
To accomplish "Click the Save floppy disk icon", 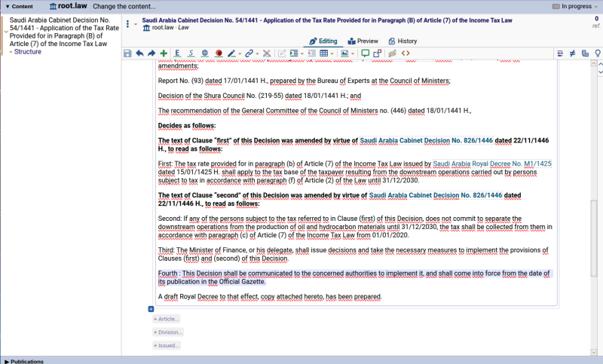I will (x=127, y=54).
